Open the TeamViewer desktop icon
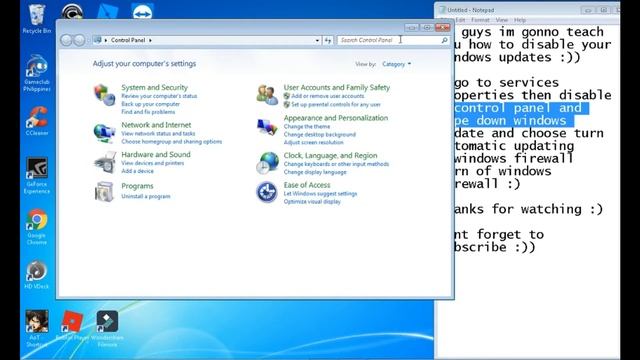The width and height of the screenshot is (640, 360). 142,11
